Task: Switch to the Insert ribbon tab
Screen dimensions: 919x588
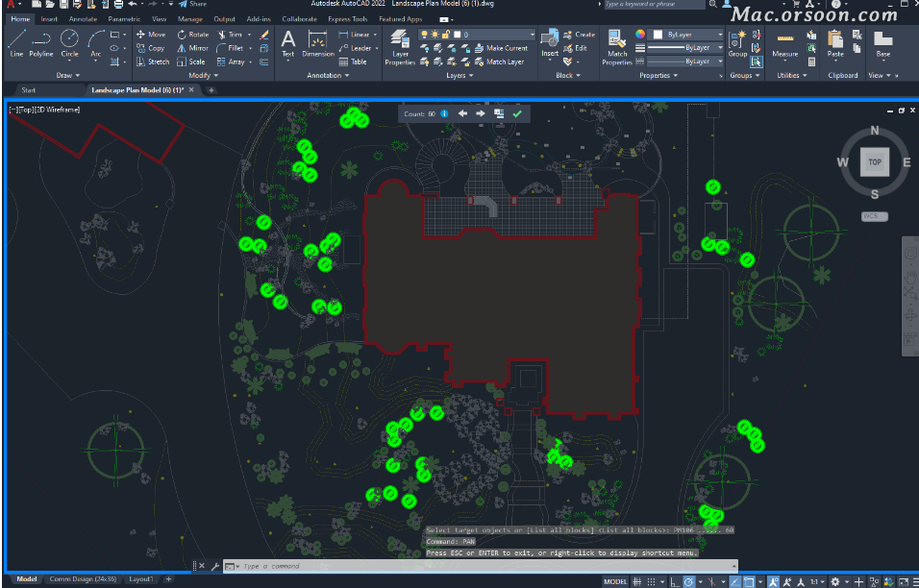Action: tap(49, 19)
